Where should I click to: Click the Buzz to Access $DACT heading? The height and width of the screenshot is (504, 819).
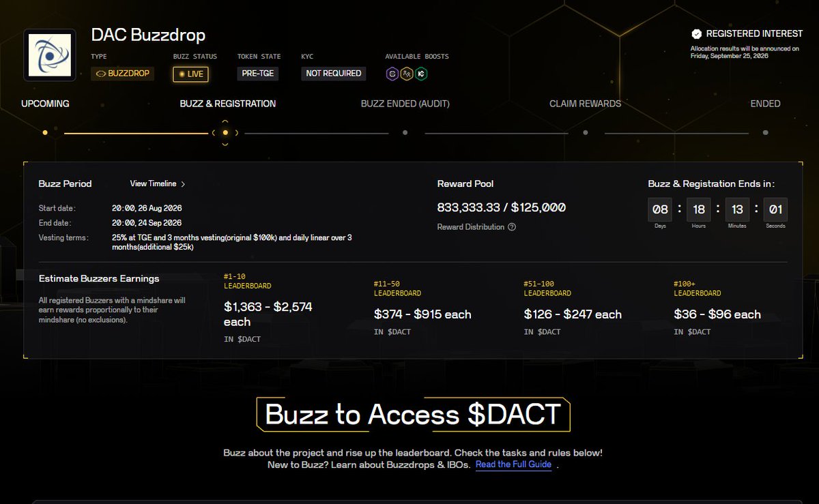click(413, 415)
